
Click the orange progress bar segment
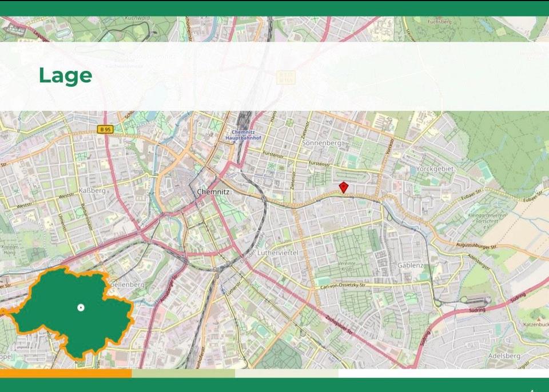tap(66, 373)
